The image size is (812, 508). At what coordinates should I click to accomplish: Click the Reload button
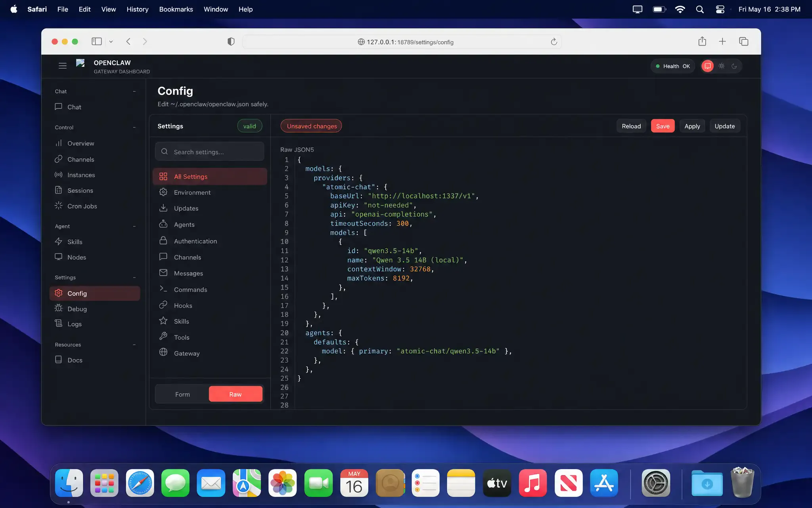pos(631,126)
